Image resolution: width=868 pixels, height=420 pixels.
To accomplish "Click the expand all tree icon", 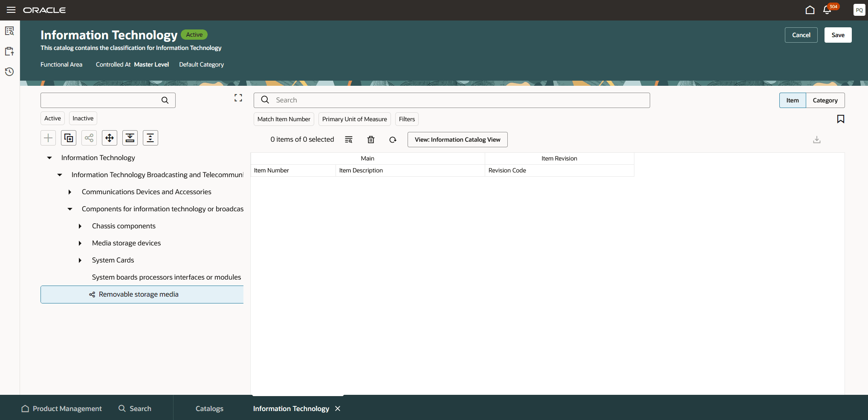I will [x=150, y=138].
